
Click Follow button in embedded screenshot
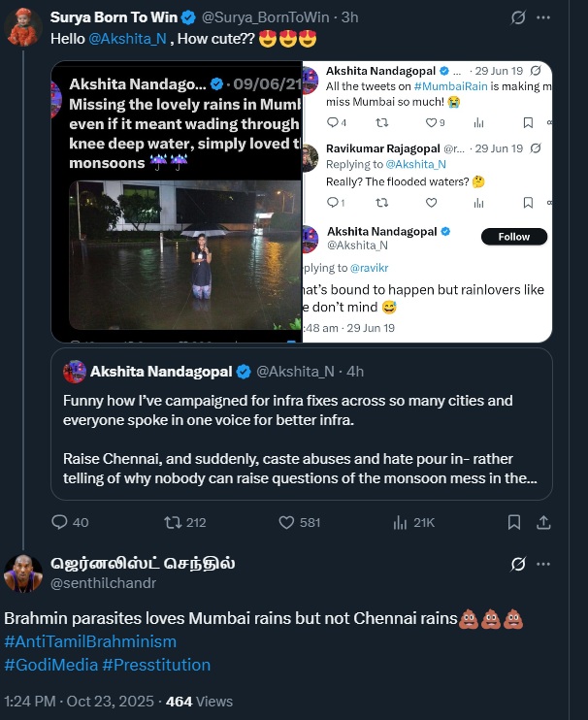click(514, 237)
